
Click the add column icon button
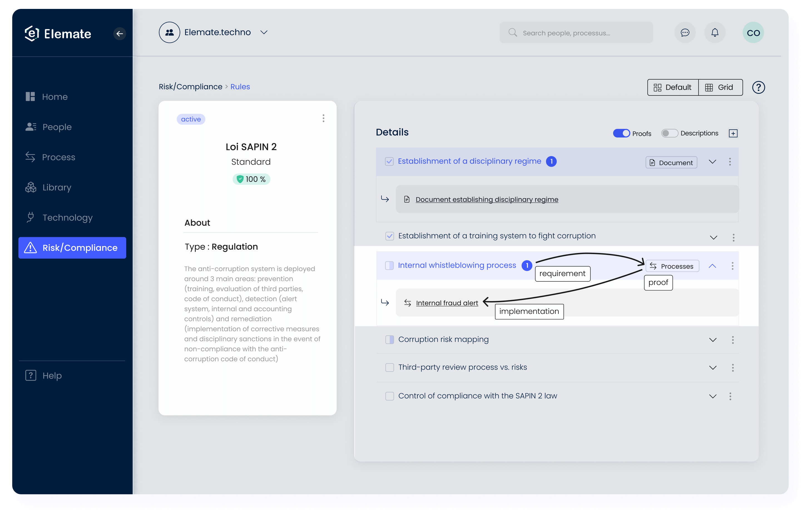[x=733, y=133]
